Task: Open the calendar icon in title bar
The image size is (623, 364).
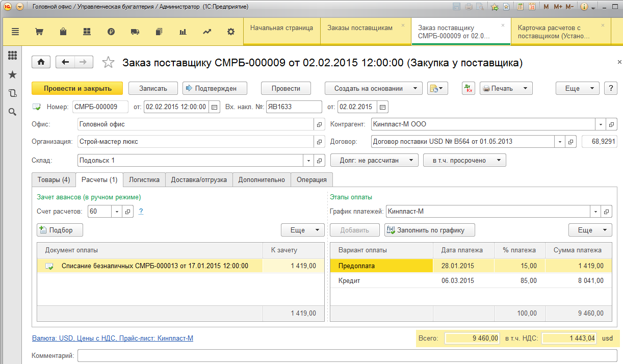Action: (x=532, y=7)
